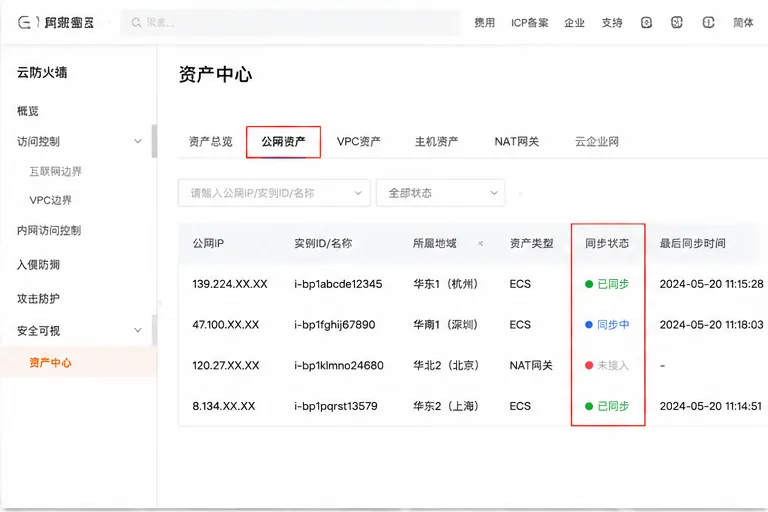This screenshot has width=768, height=512.
Task: Click IP address 8.134.XX.XX
Action: coord(224,406)
